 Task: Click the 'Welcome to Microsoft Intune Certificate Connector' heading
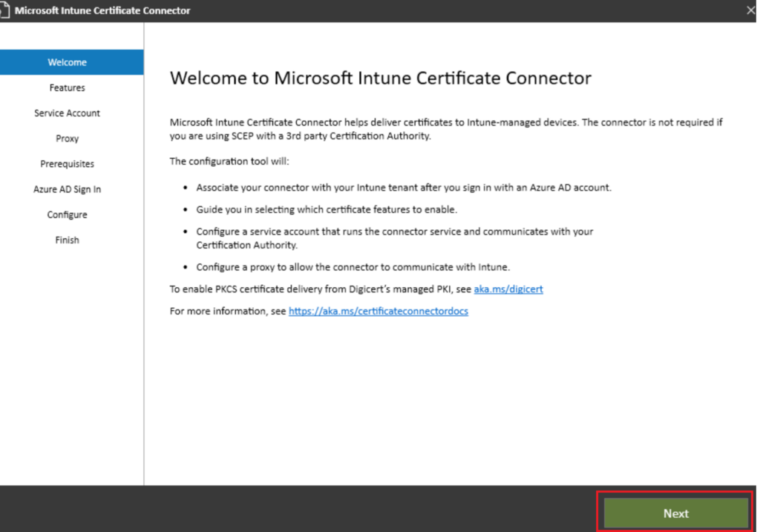pyautogui.click(x=381, y=78)
